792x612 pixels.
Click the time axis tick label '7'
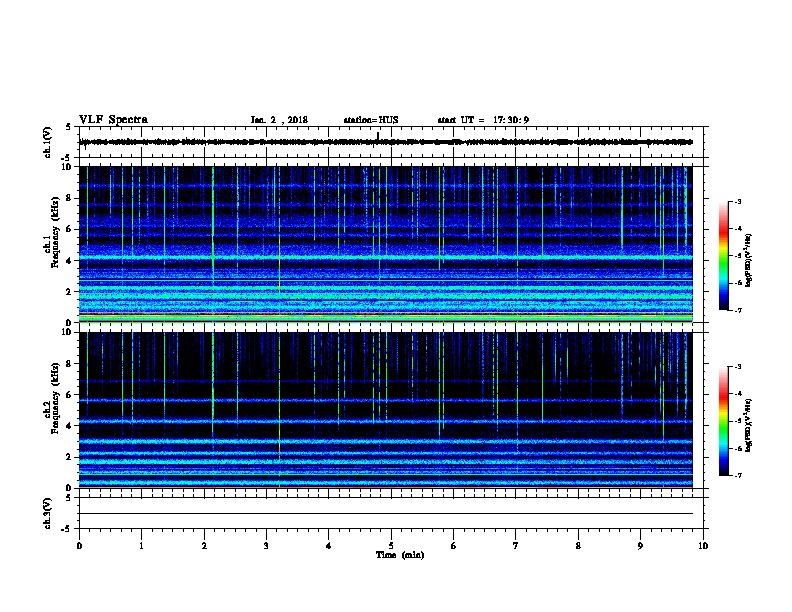click(x=516, y=545)
